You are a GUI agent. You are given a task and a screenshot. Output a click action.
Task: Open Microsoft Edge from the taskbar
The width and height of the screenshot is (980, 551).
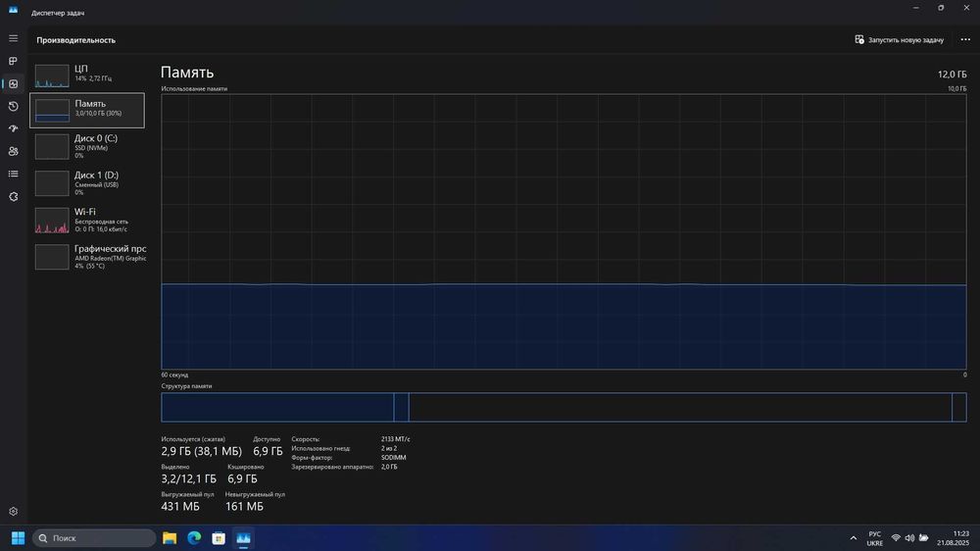click(194, 538)
